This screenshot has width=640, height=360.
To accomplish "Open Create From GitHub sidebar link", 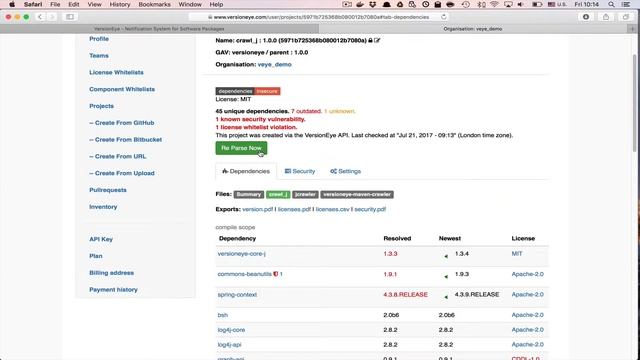I will (x=122, y=123).
